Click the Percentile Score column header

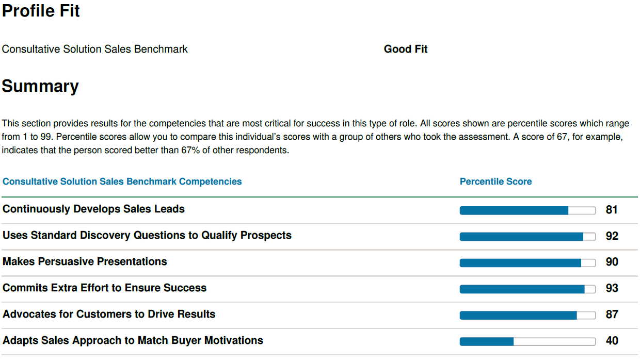click(x=495, y=181)
